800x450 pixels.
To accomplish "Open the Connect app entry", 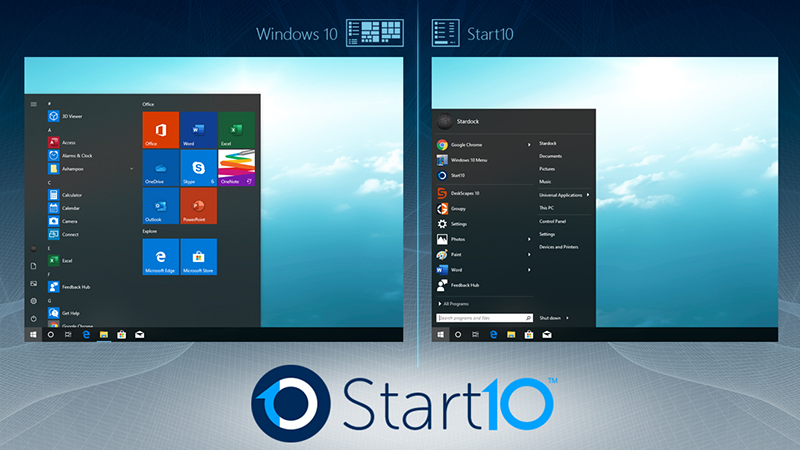I will pyautogui.click(x=64, y=235).
